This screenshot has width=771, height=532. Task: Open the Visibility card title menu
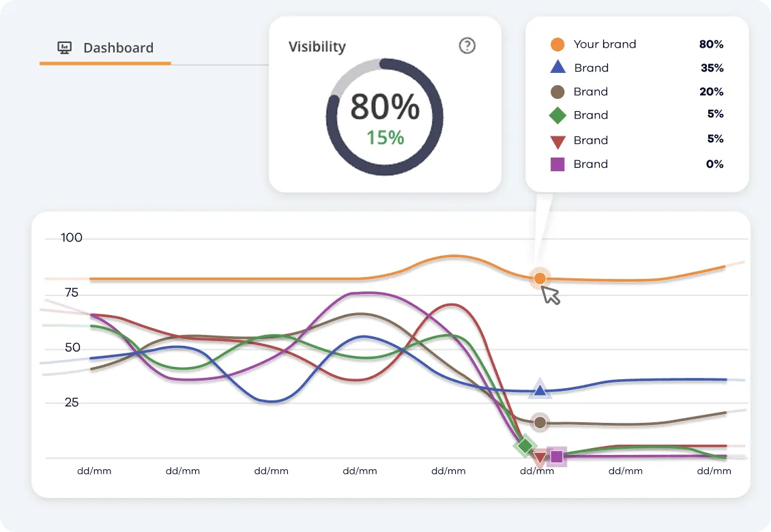(x=316, y=46)
